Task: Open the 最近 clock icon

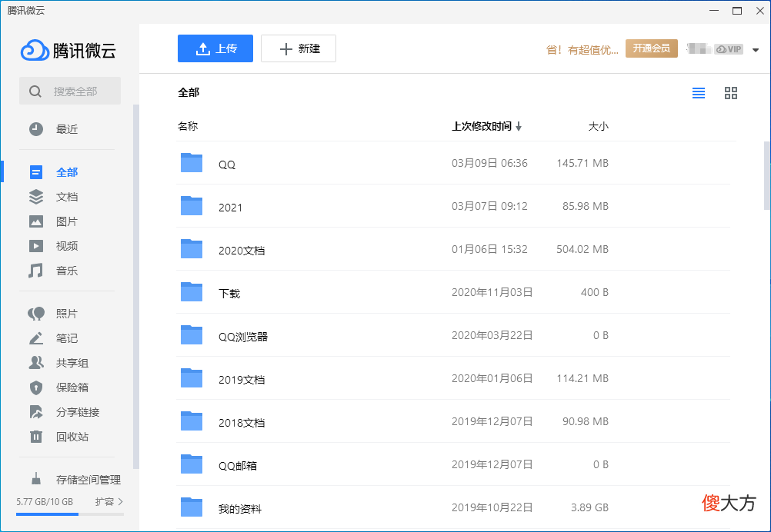Action: (36, 129)
